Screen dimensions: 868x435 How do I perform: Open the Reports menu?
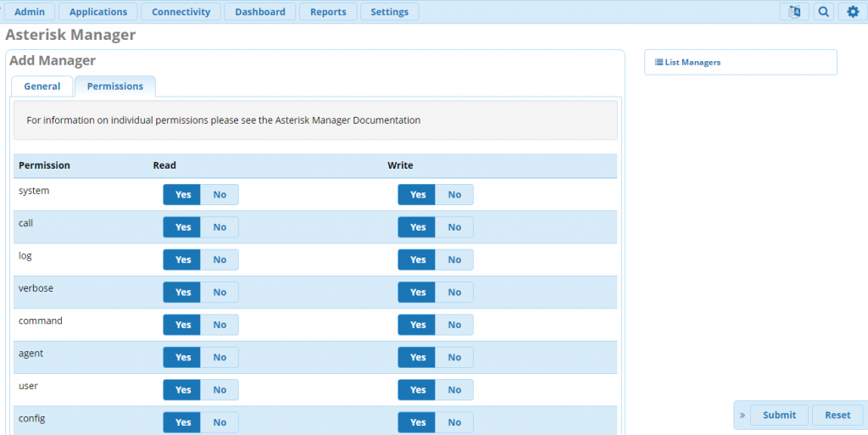328,12
